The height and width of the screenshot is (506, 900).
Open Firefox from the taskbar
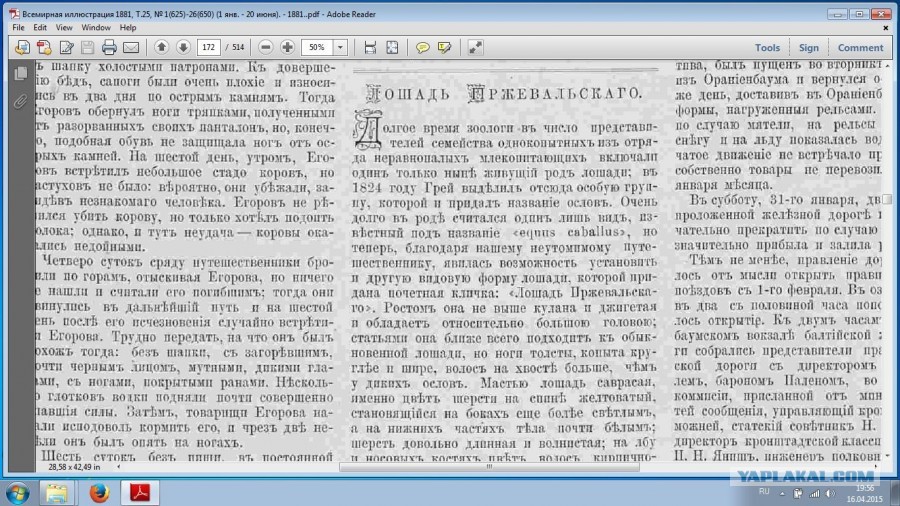tap(99, 493)
